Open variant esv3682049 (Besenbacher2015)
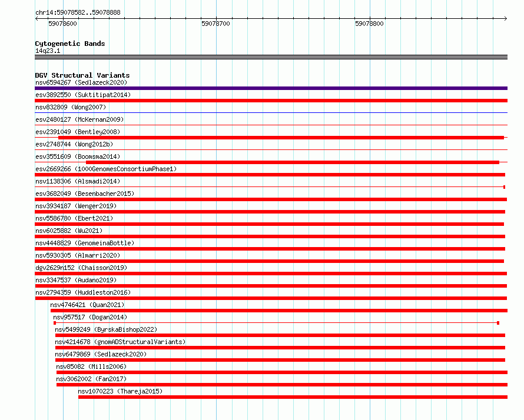 (x=85, y=194)
